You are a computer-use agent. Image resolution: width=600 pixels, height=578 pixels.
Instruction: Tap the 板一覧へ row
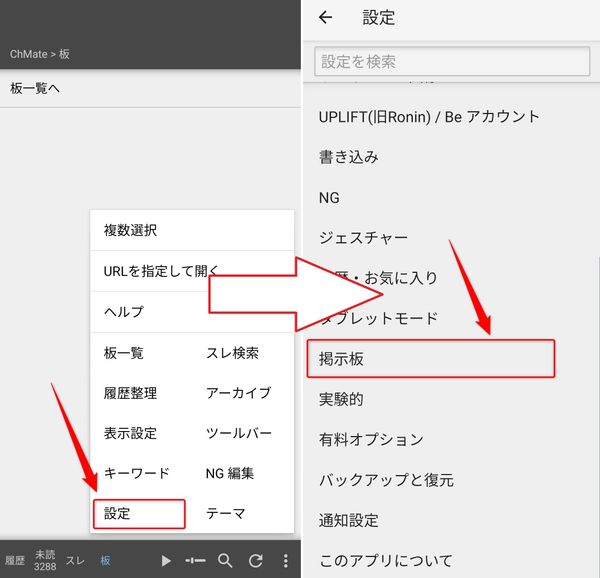150,88
